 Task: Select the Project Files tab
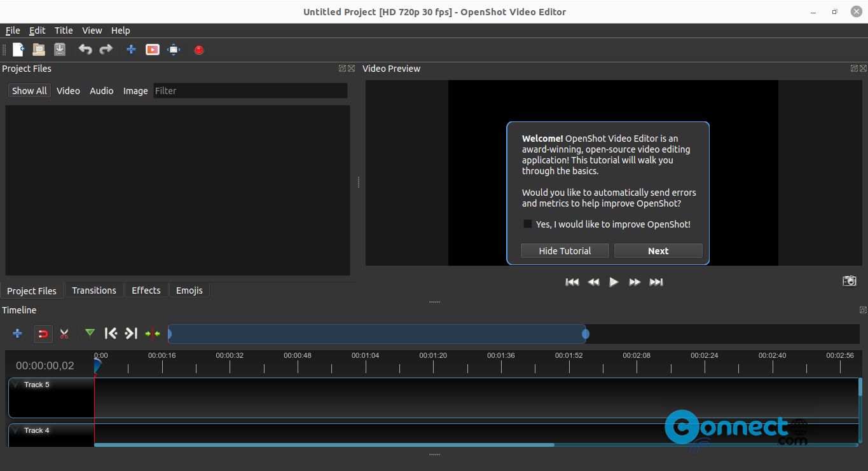coord(32,290)
